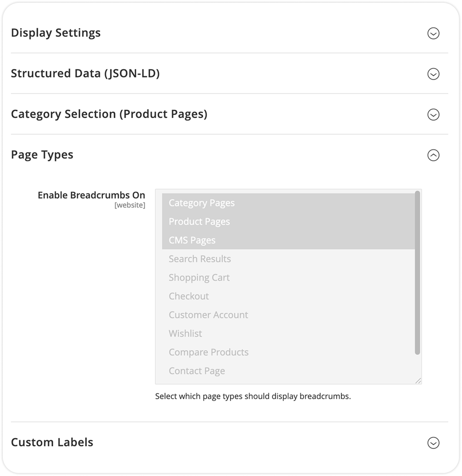Select Compare Products page type
Viewport: 462px width, 476px height.
(x=209, y=352)
